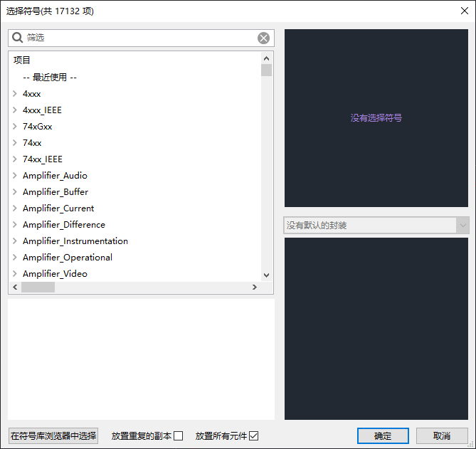Image resolution: width=476 pixels, height=449 pixels.
Task: Click the symbol preview panel
Action: click(x=376, y=118)
